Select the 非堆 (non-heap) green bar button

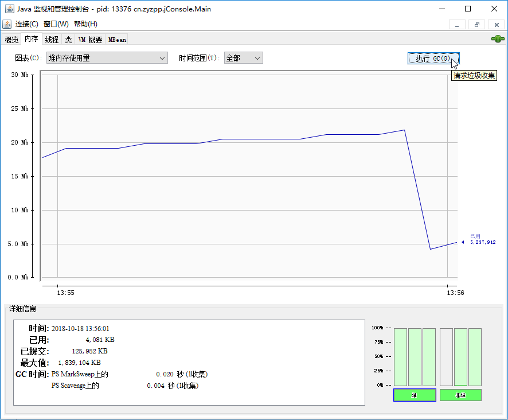(460, 395)
